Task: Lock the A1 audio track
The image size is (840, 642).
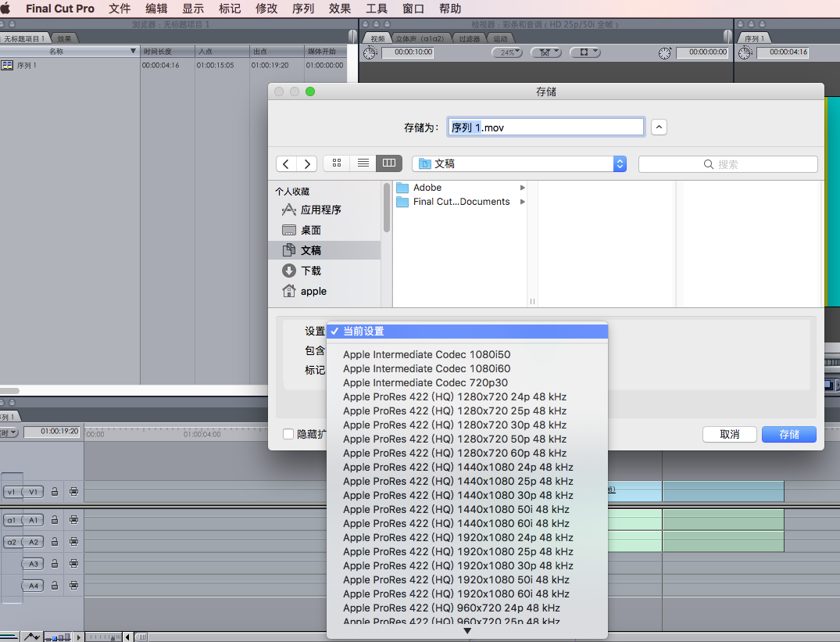Action: 55,520
